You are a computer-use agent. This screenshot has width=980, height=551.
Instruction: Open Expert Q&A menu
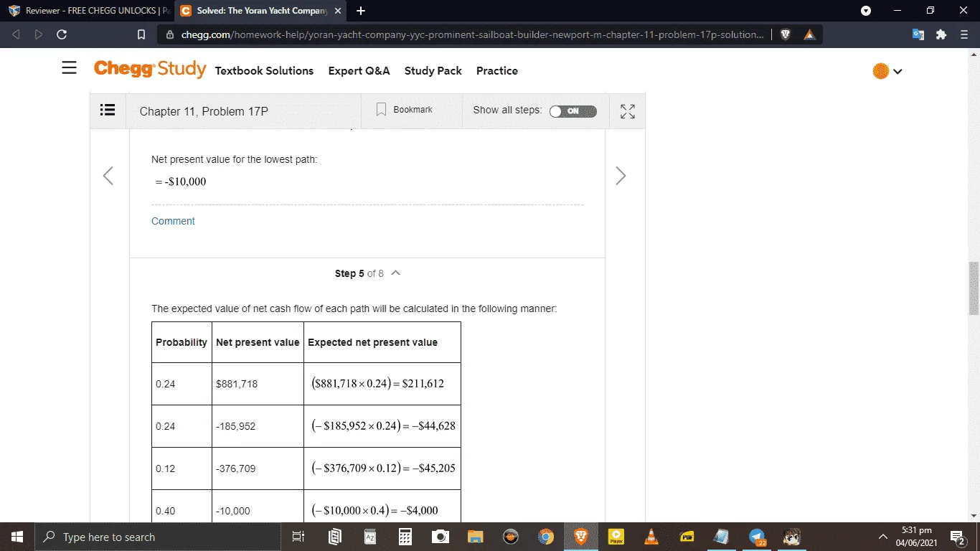coord(359,70)
